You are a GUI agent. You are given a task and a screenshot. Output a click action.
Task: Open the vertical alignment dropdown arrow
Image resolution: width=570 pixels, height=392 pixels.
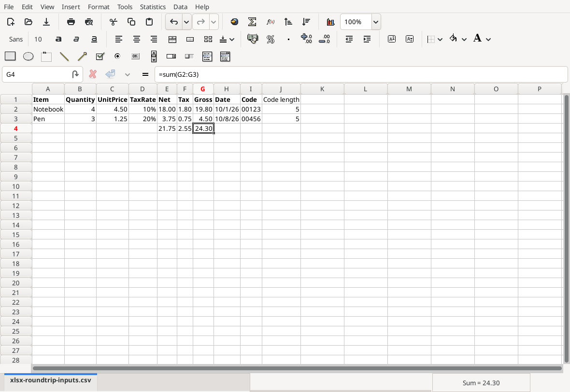(x=232, y=39)
